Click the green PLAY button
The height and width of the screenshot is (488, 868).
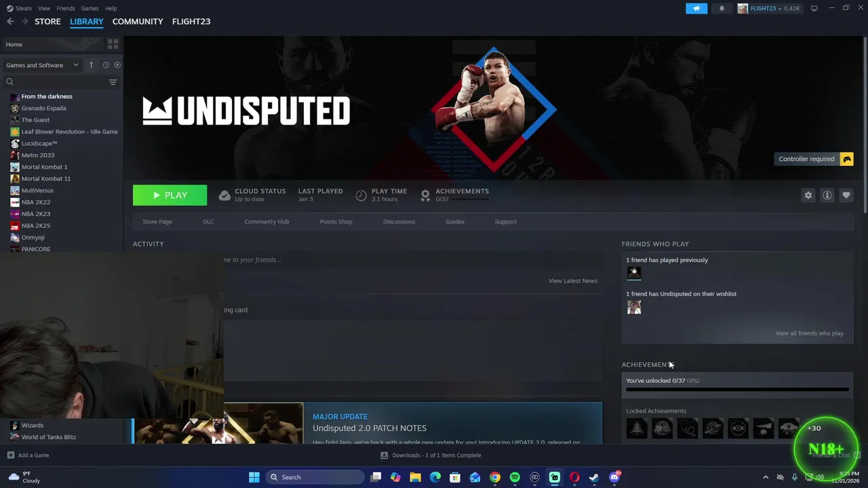click(170, 195)
